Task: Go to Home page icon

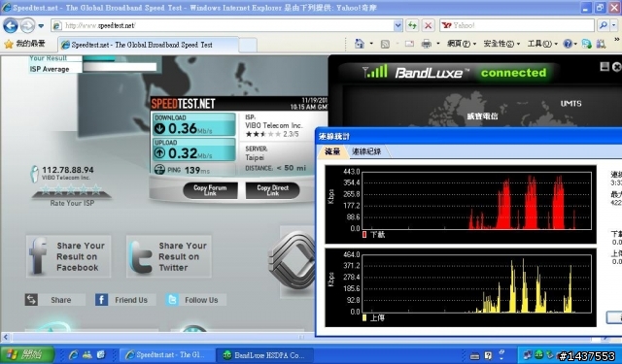Action: coord(360,44)
